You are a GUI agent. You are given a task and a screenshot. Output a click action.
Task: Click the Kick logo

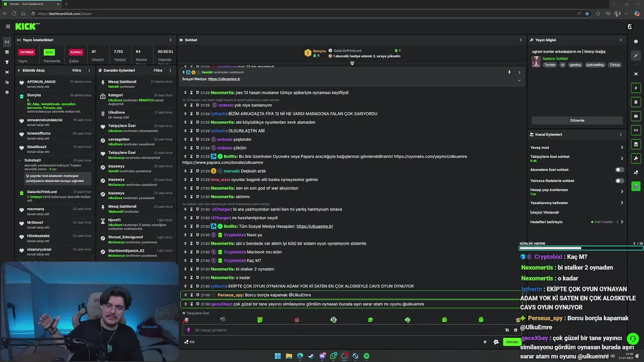tap(27, 27)
